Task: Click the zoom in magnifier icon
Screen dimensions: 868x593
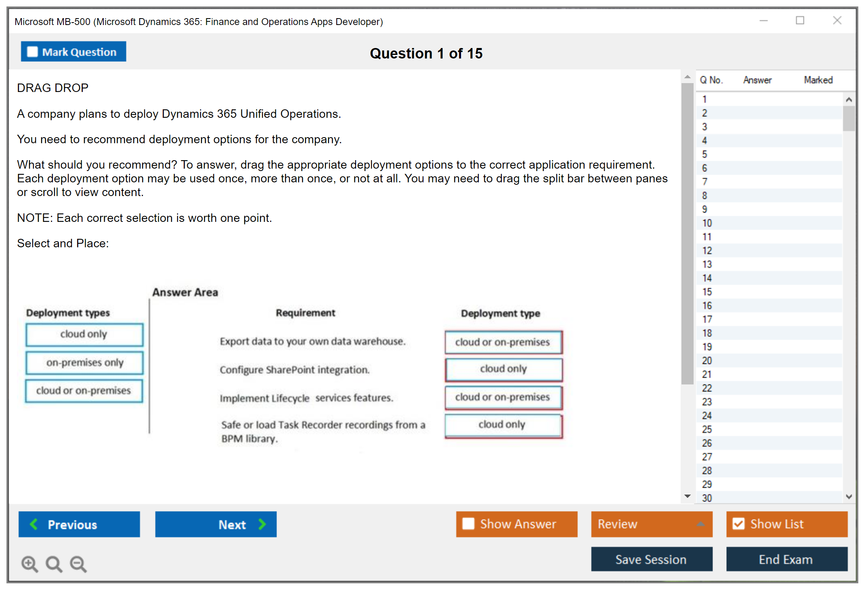Action: pos(29,564)
